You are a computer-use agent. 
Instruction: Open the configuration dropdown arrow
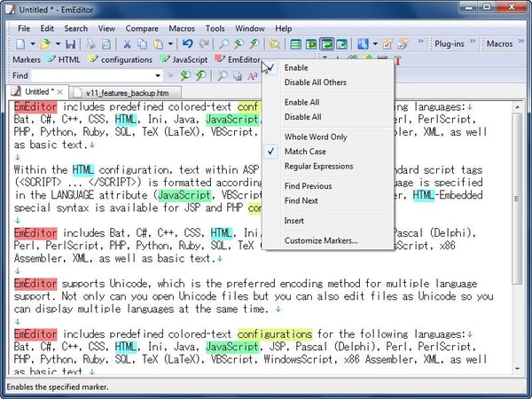375,44
